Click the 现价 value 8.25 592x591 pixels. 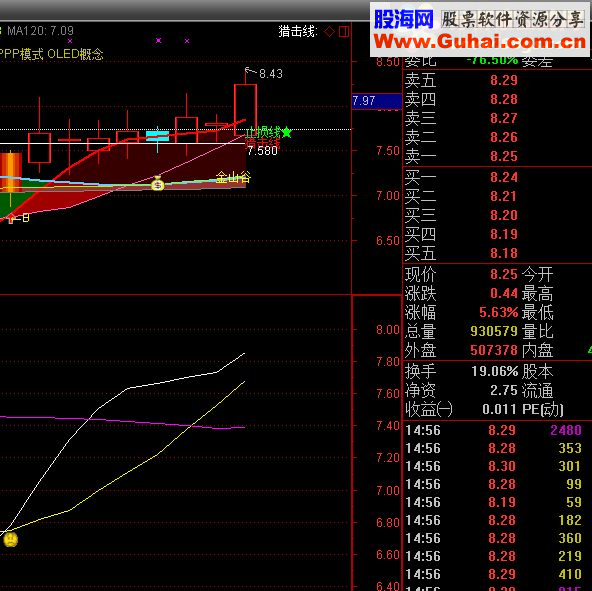[x=504, y=274]
